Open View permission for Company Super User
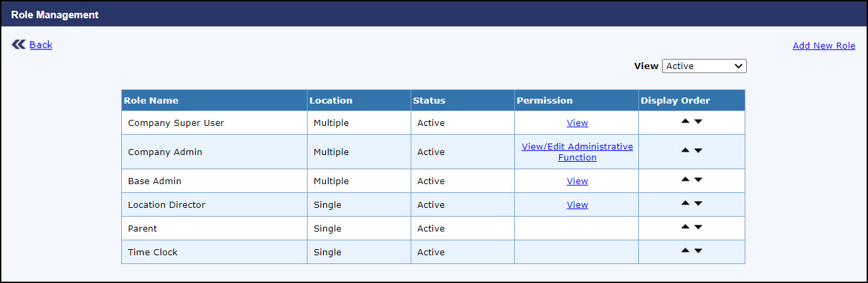 tap(577, 123)
